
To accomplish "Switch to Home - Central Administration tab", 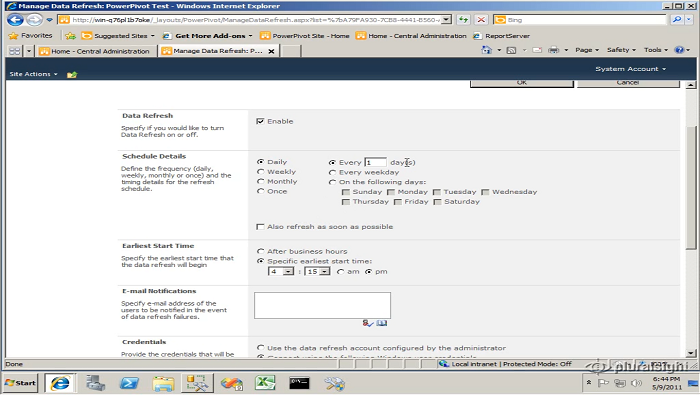I will (x=95, y=51).
